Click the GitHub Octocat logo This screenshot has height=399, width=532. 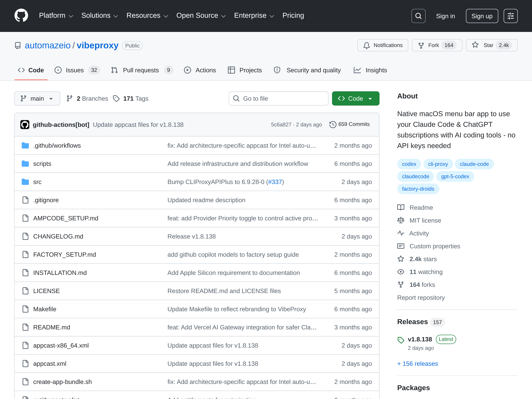(x=21, y=16)
